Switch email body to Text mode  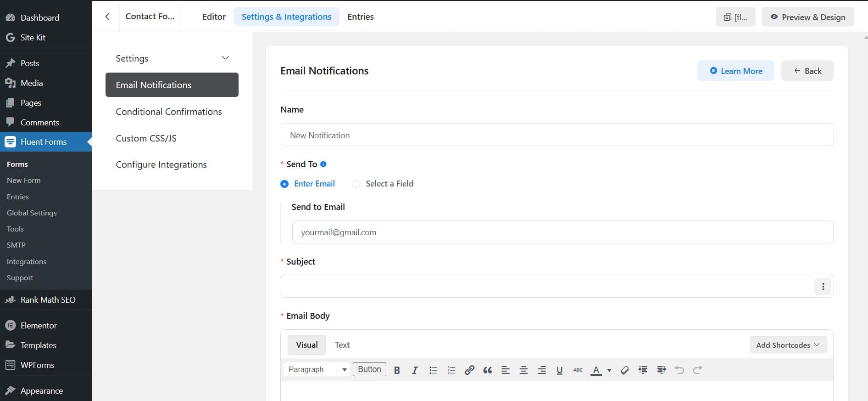[342, 345]
